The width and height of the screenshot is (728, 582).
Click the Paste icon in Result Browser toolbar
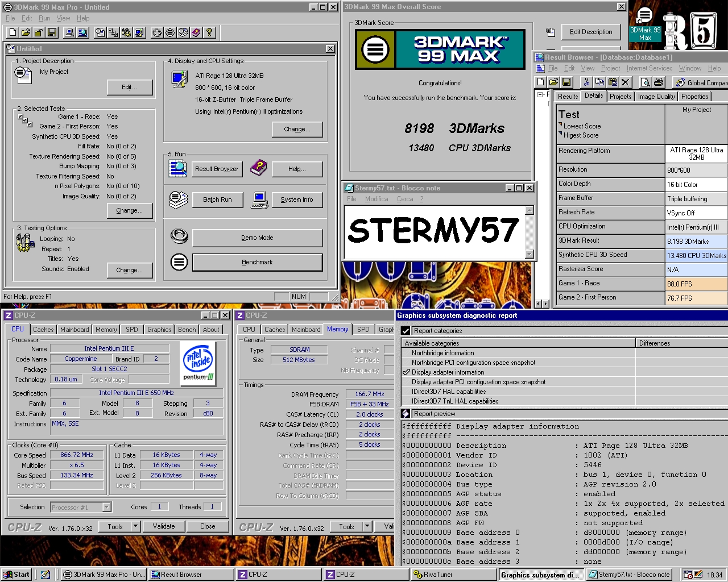pyautogui.click(x=613, y=82)
